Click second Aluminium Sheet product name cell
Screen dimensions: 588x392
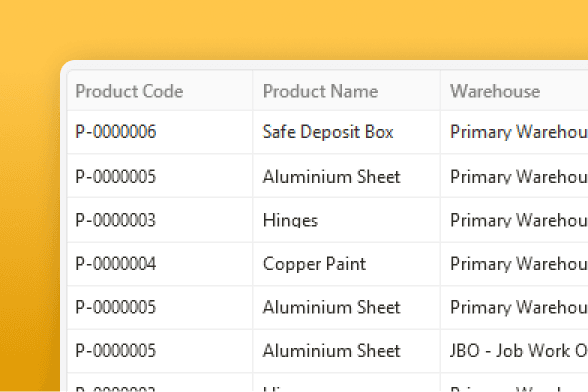tap(346, 307)
